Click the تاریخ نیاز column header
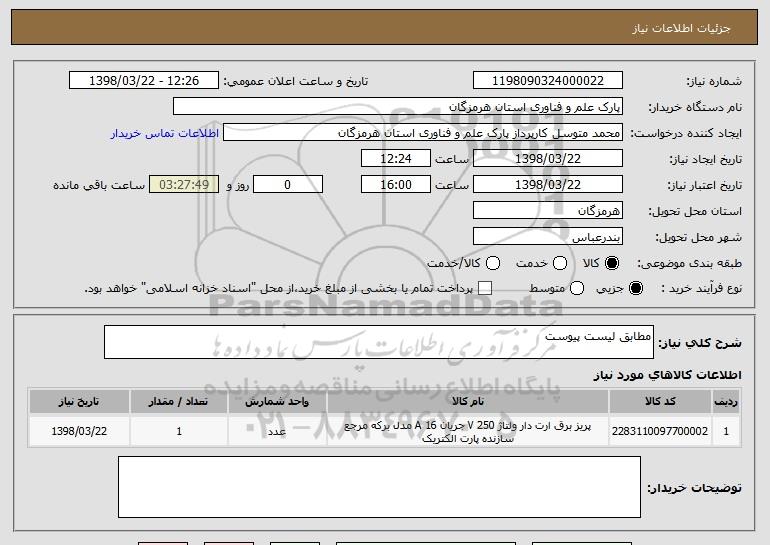Image resolution: width=770 pixels, height=545 pixels. 79,402
